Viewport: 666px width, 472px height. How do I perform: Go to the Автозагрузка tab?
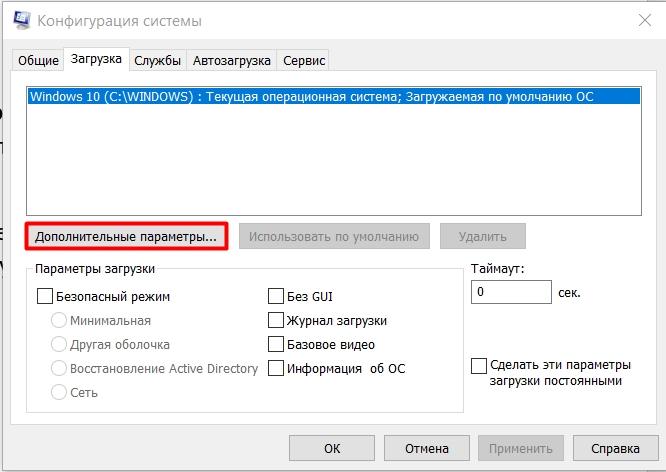pos(231,60)
